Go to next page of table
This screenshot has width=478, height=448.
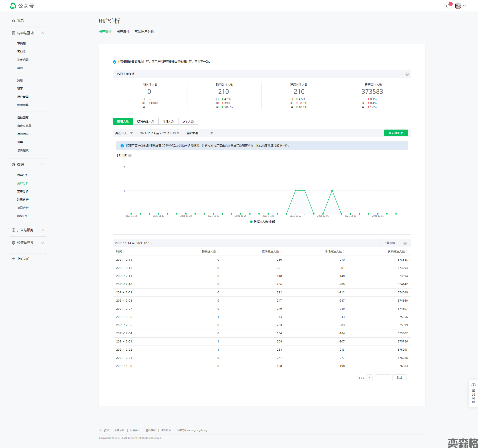click(369, 378)
